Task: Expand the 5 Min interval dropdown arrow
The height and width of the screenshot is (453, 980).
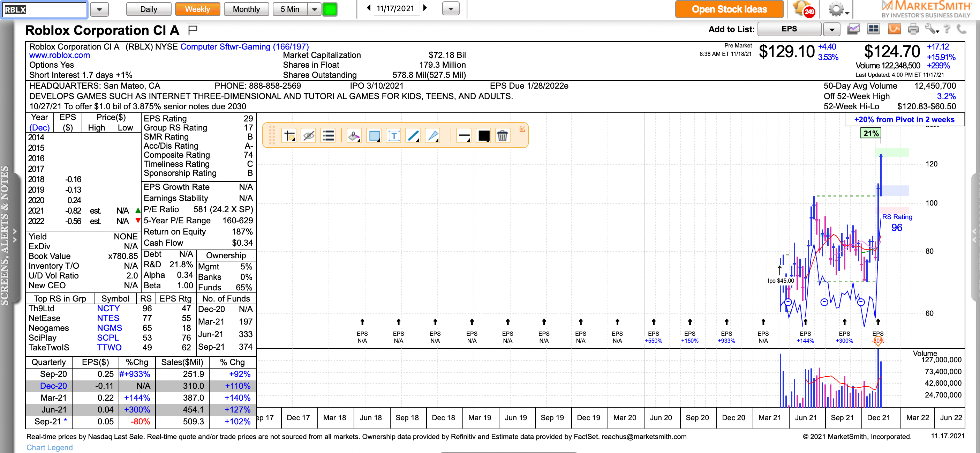Action: pyautogui.click(x=314, y=9)
